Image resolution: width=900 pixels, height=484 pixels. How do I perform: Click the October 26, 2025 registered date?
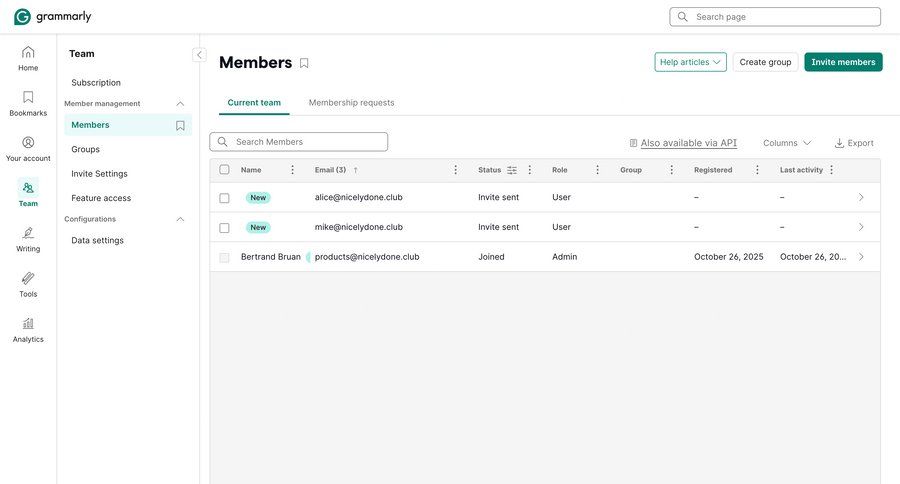pos(729,257)
